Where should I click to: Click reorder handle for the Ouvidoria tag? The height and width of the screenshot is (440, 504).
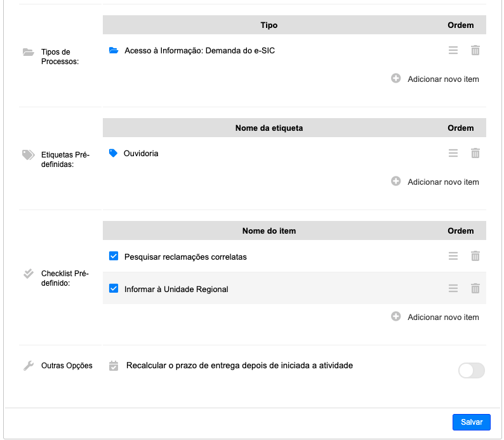(x=453, y=153)
